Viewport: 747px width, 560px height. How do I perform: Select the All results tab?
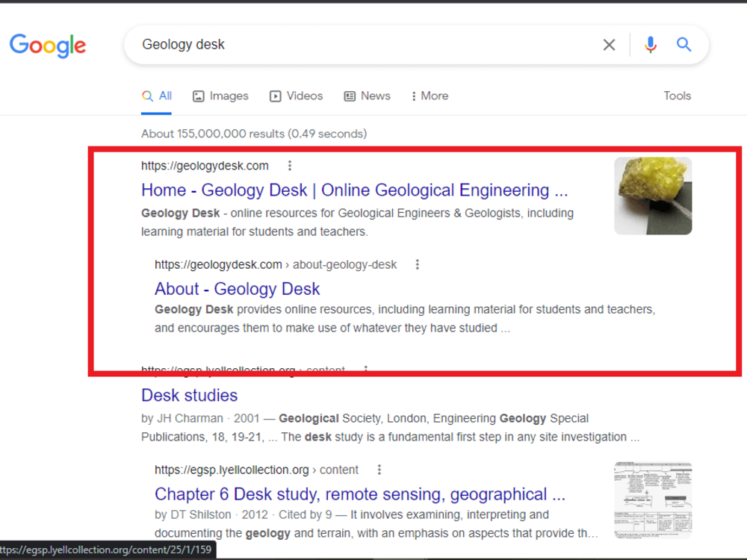(157, 96)
